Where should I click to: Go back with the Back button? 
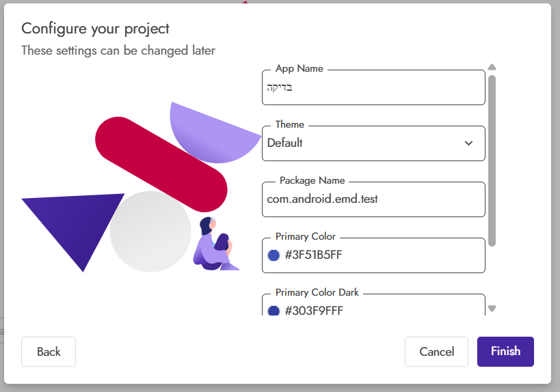(49, 352)
